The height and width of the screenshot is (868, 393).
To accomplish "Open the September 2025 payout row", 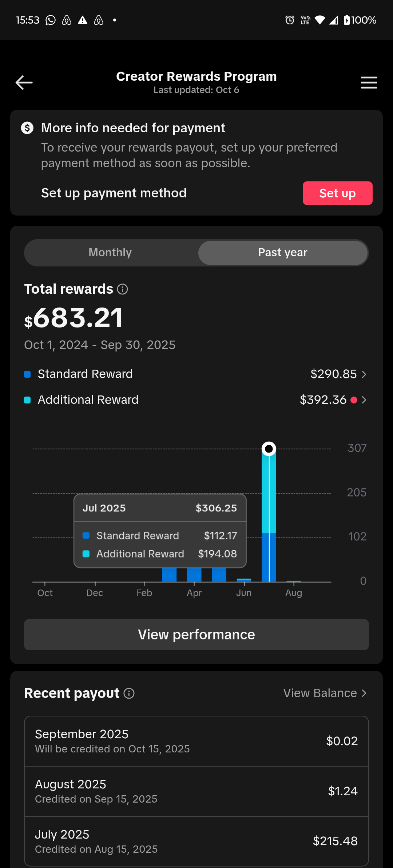I will (196, 741).
